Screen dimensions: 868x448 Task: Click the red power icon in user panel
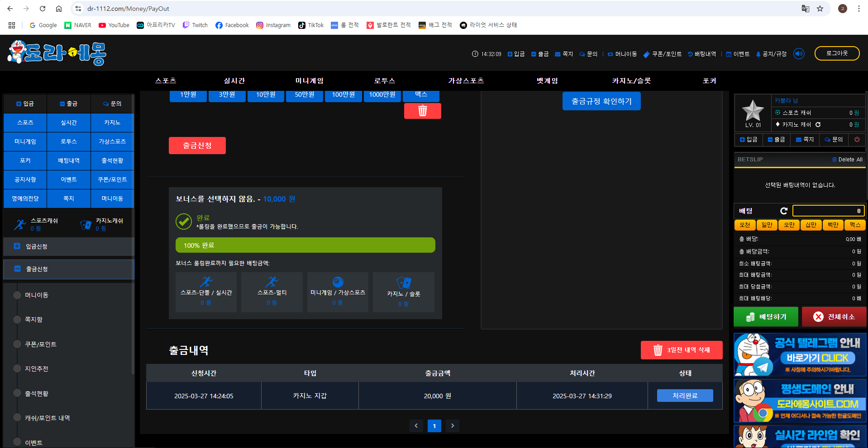pos(857,140)
